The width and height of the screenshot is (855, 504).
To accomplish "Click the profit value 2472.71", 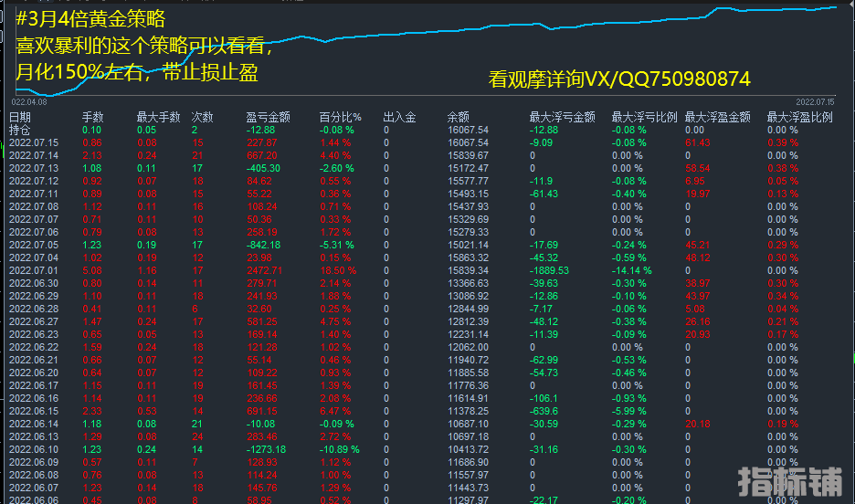I will tap(265, 271).
